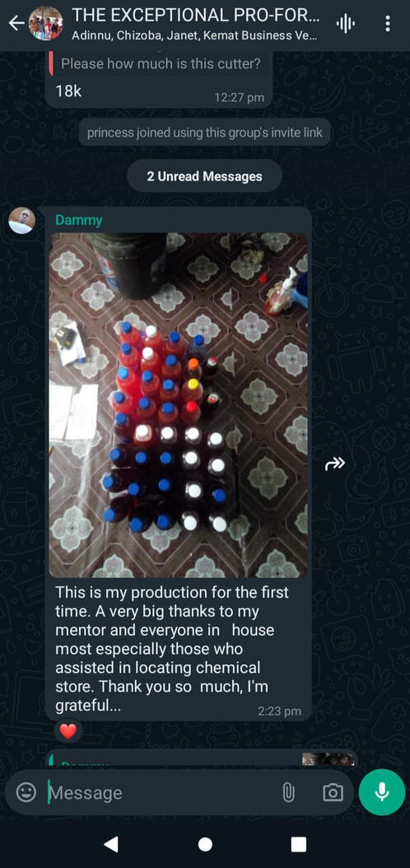This screenshot has width=410, height=868.
Task: Open the emoji picker in message bar
Action: pyautogui.click(x=26, y=793)
